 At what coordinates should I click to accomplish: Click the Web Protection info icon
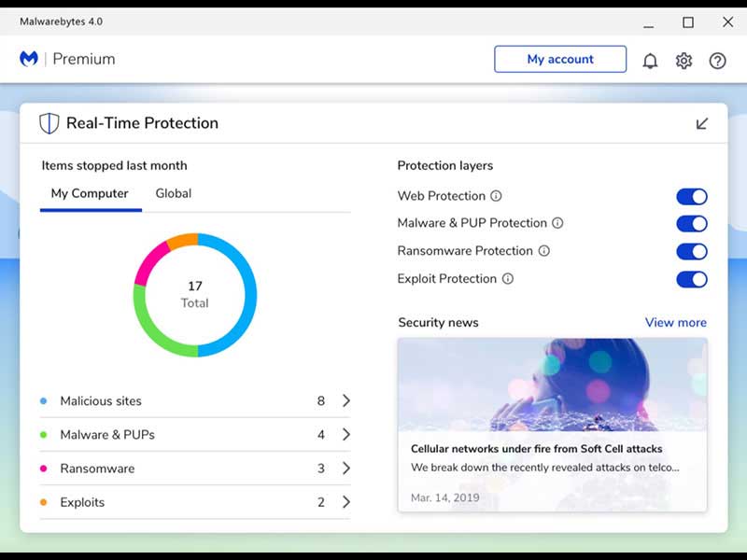coord(496,196)
